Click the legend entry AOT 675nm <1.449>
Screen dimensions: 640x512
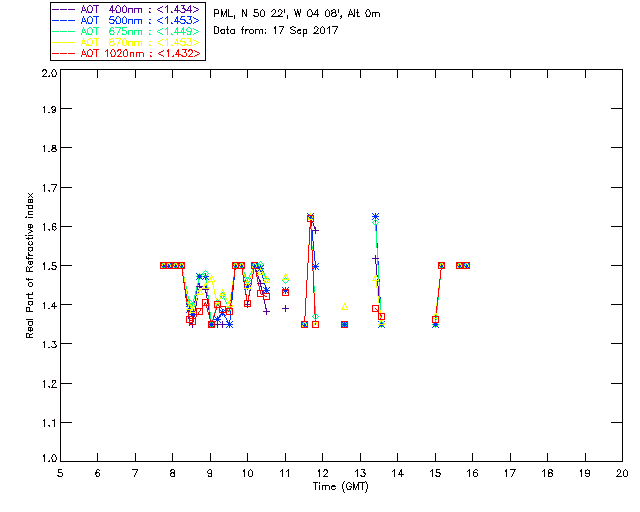pyautogui.click(x=127, y=31)
